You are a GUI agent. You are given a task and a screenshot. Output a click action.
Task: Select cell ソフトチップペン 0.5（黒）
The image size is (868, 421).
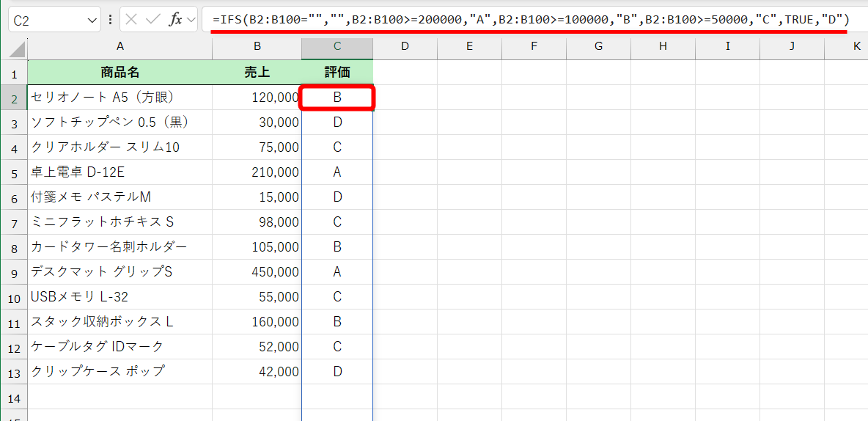coord(119,122)
